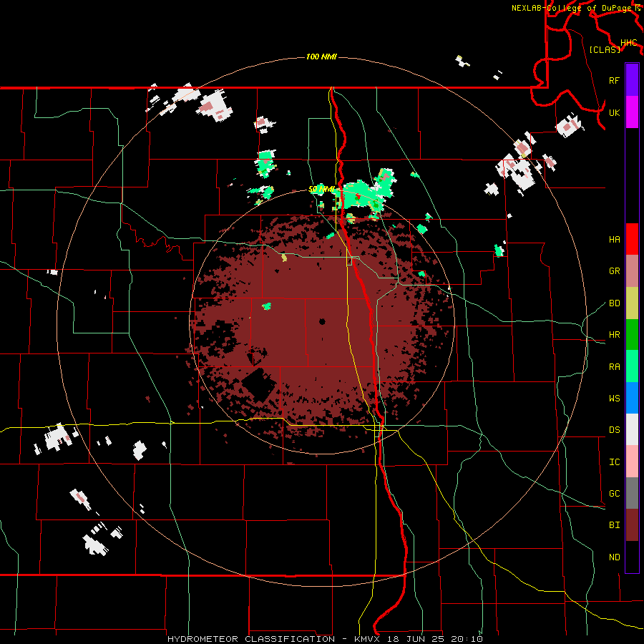Click the UK magenta legend swatch

point(632,112)
